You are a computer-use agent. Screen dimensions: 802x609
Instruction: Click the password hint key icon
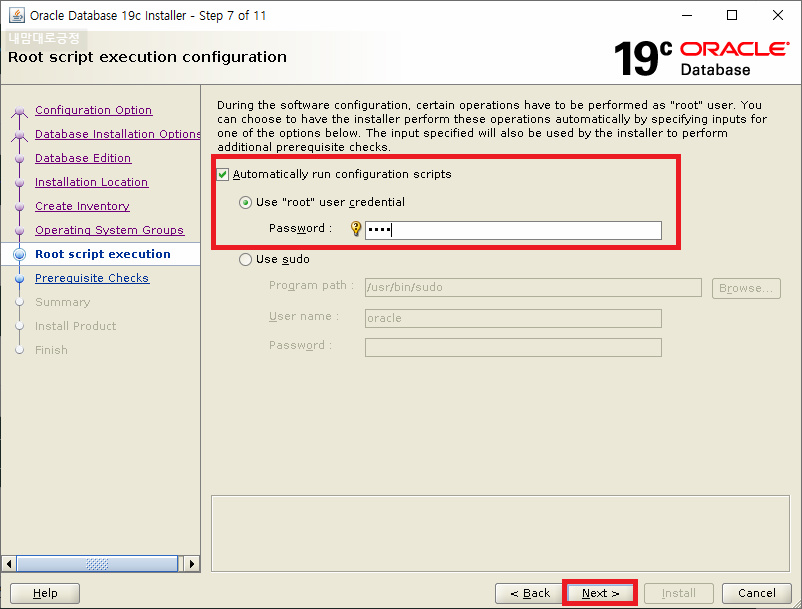click(x=356, y=228)
